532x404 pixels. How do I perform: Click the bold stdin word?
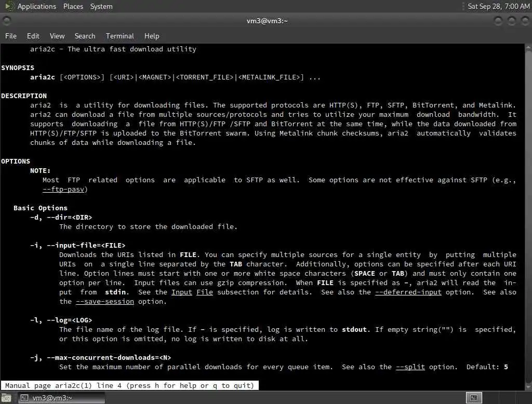pos(115,292)
